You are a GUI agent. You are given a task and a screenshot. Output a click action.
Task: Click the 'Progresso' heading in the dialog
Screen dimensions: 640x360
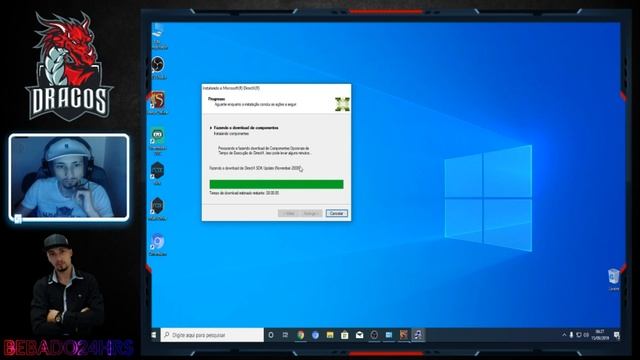(216, 99)
